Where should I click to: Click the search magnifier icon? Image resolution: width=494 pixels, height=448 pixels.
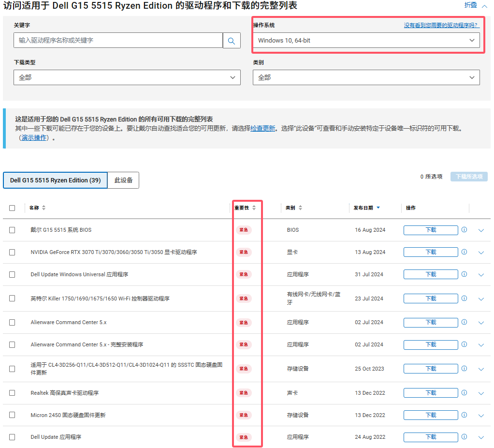(x=231, y=40)
